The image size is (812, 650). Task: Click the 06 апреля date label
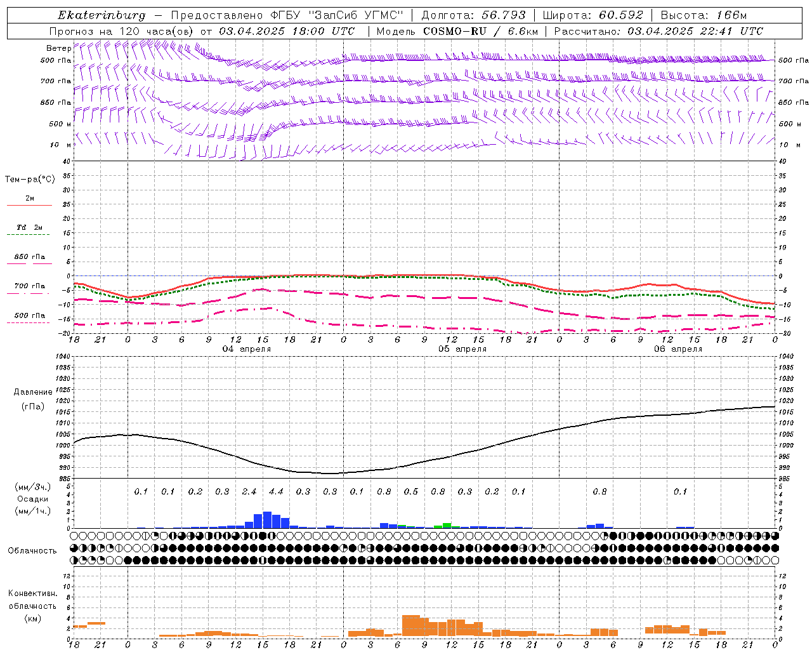click(x=678, y=349)
